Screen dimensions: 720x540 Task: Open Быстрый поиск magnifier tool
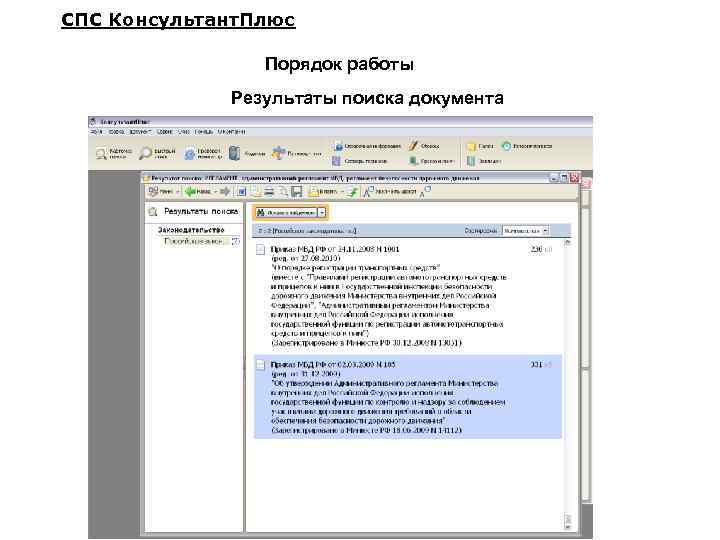[157, 153]
